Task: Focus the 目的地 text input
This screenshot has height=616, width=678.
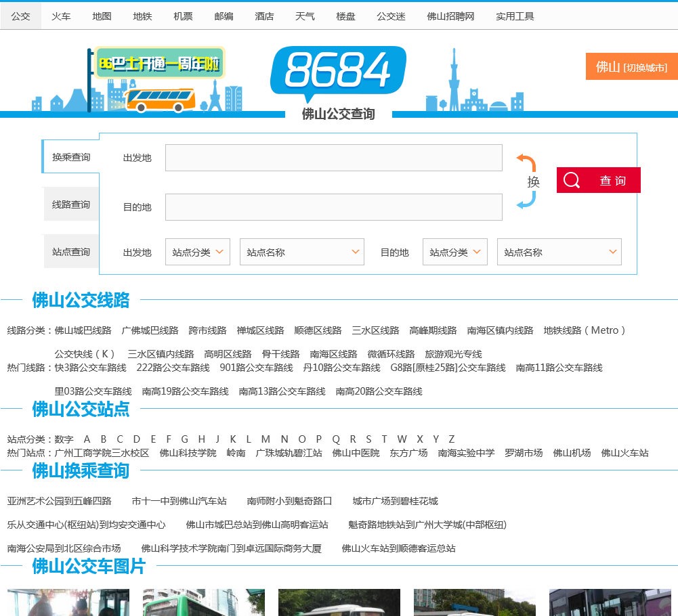Action: (333, 207)
